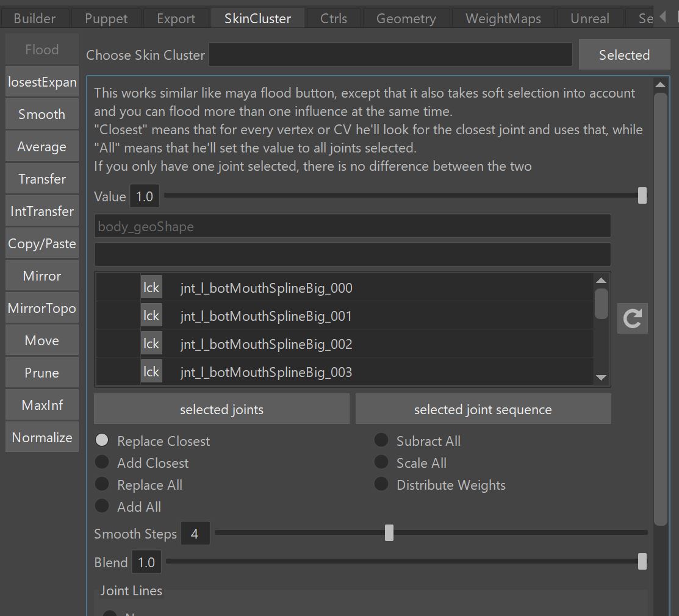679x616 pixels.
Task: Open the IntTransfer side tab
Action: pyautogui.click(x=42, y=211)
